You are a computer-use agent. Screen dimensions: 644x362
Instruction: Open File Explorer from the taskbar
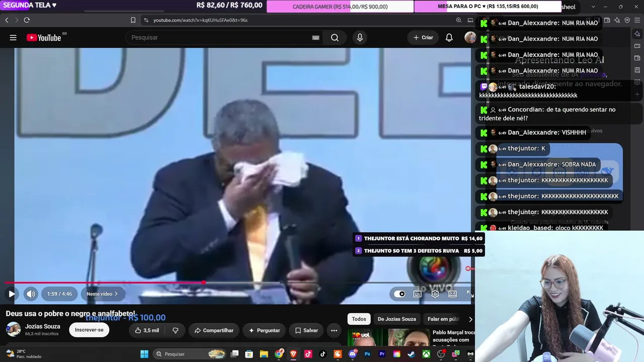(x=264, y=354)
